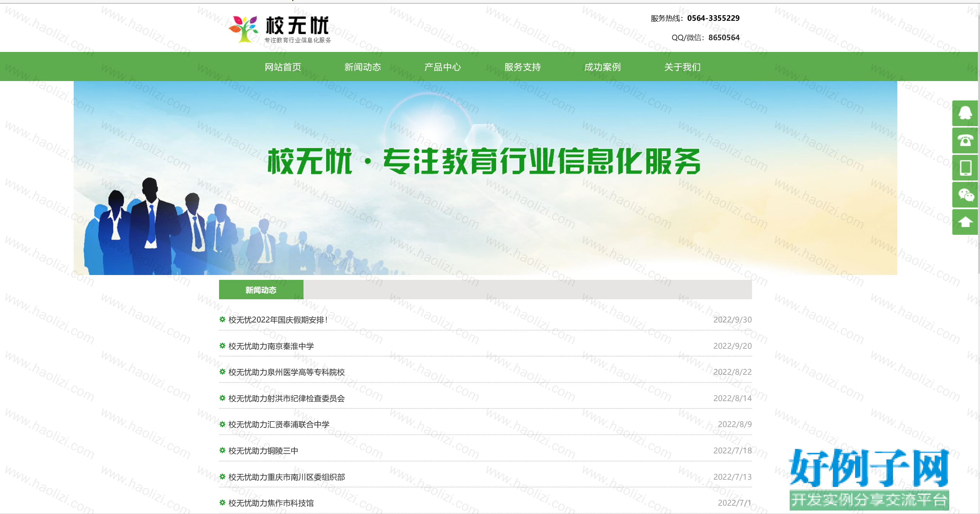Click the 专注教育行业信息化服务 tagline under the logo
The image size is (980, 514).
pos(298,40)
